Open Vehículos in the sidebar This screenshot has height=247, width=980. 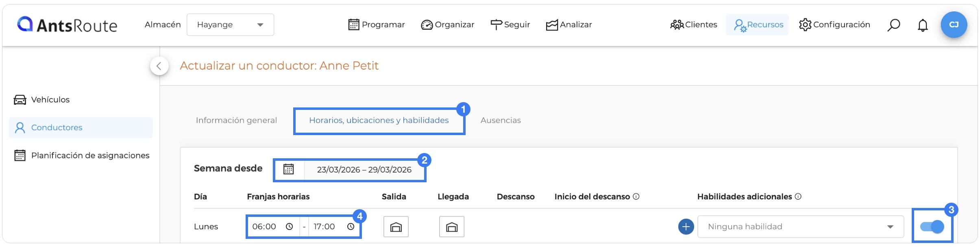click(42, 100)
